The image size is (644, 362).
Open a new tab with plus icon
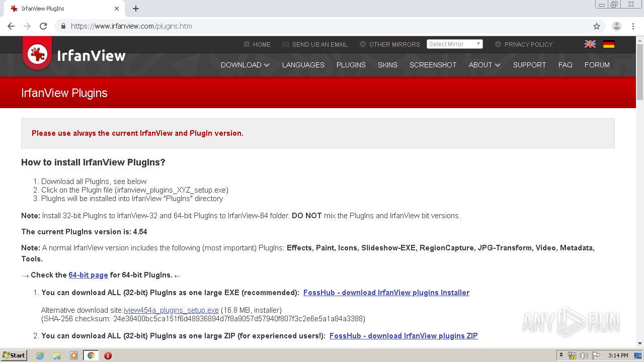[136, 9]
